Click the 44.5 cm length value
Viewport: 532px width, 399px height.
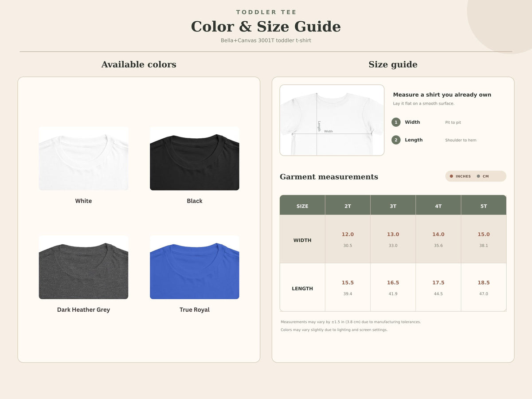(438, 294)
